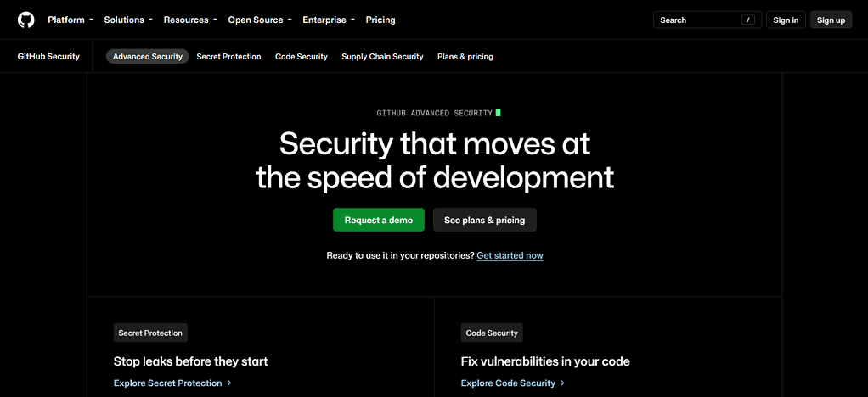Open the Plans & pricing tab

465,56
